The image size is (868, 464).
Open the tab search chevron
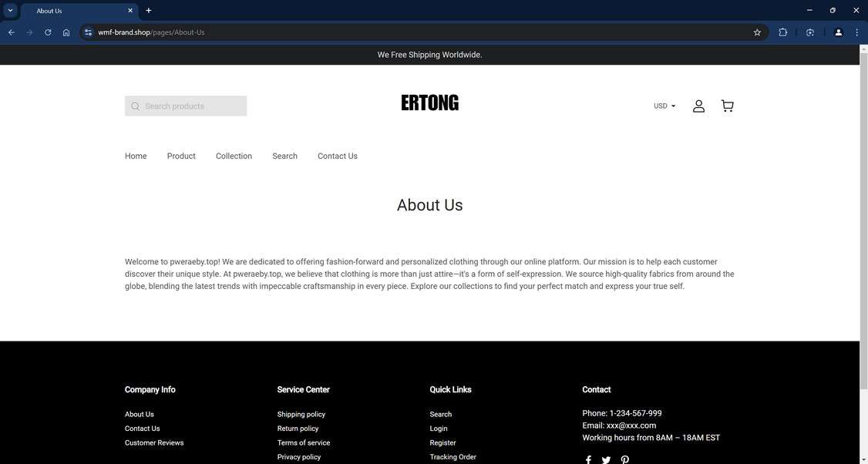tap(10, 11)
